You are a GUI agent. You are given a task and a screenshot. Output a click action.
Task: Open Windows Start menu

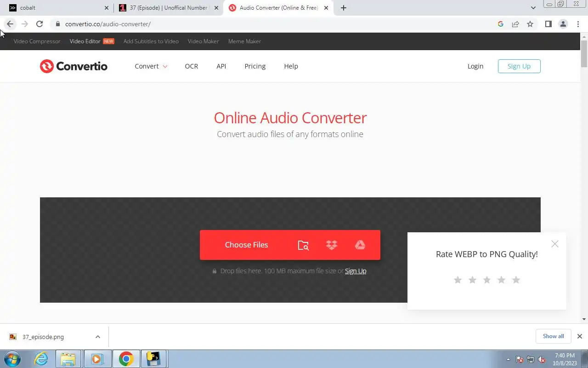tap(12, 359)
